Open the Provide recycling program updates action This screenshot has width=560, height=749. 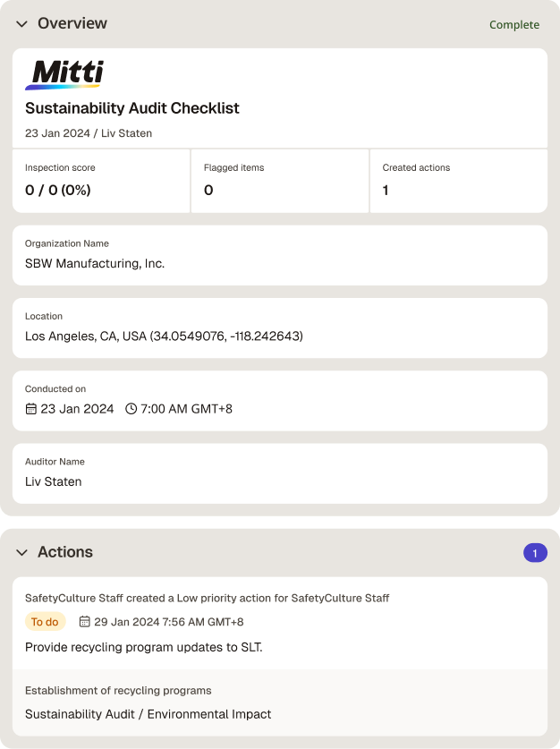click(144, 647)
